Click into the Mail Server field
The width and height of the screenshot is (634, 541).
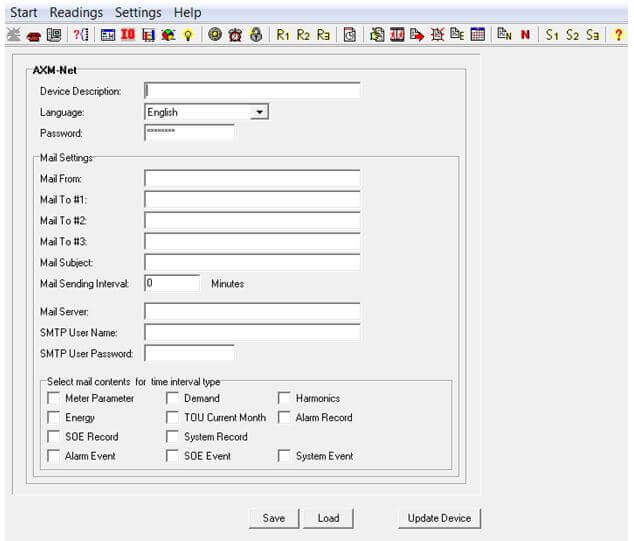click(252, 311)
